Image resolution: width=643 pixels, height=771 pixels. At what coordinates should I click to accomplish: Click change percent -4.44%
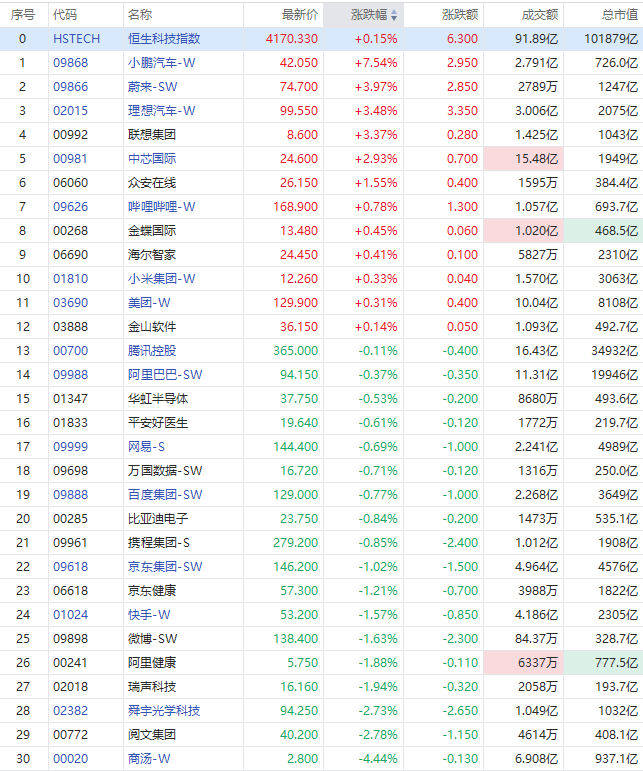coord(378,759)
